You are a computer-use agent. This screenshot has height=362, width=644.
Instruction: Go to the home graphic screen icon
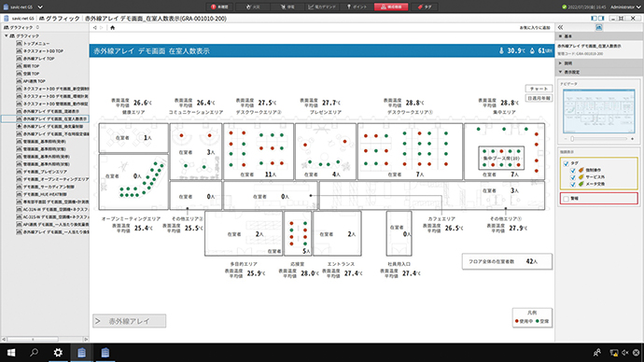113,27
